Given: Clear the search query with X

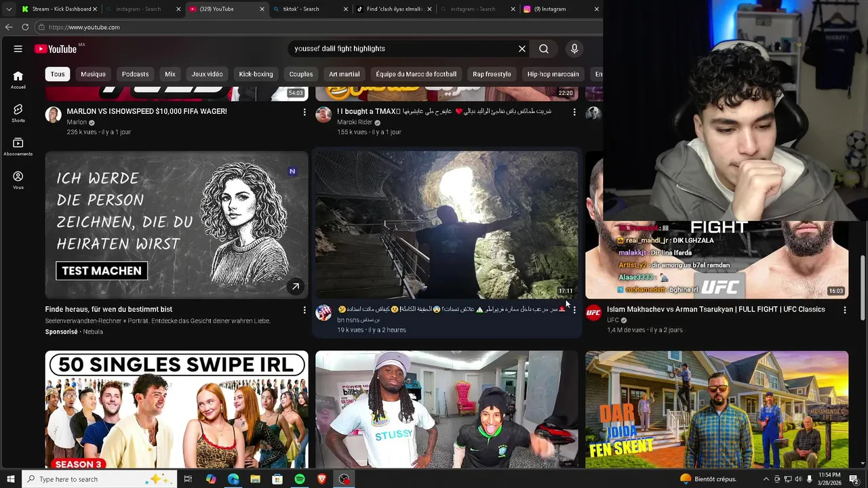Looking at the screenshot, I should click(x=522, y=49).
